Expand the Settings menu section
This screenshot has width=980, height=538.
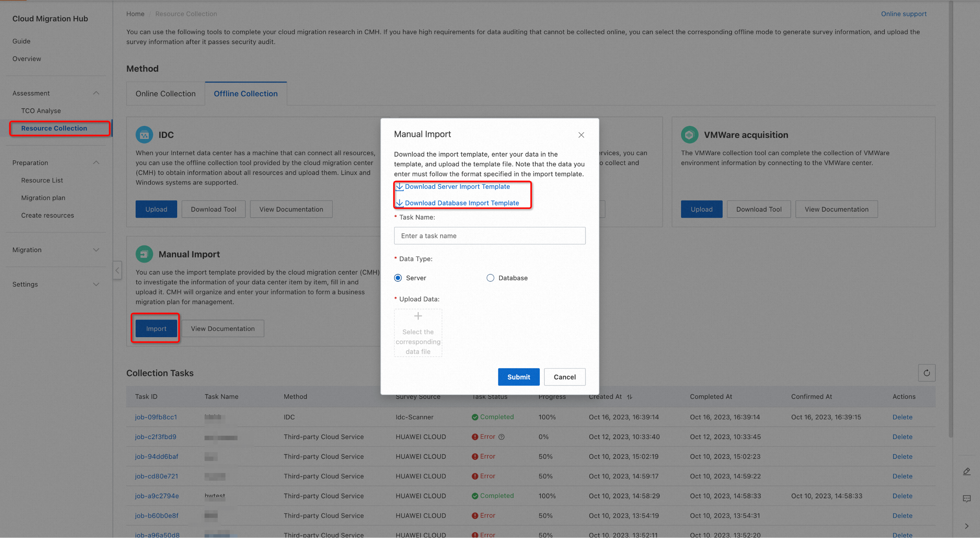[96, 284]
